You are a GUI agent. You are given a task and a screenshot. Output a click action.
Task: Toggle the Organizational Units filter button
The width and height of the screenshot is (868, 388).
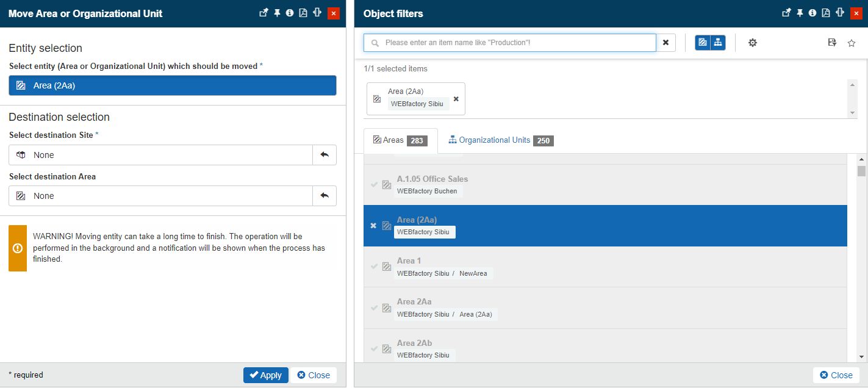pos(718,43)
